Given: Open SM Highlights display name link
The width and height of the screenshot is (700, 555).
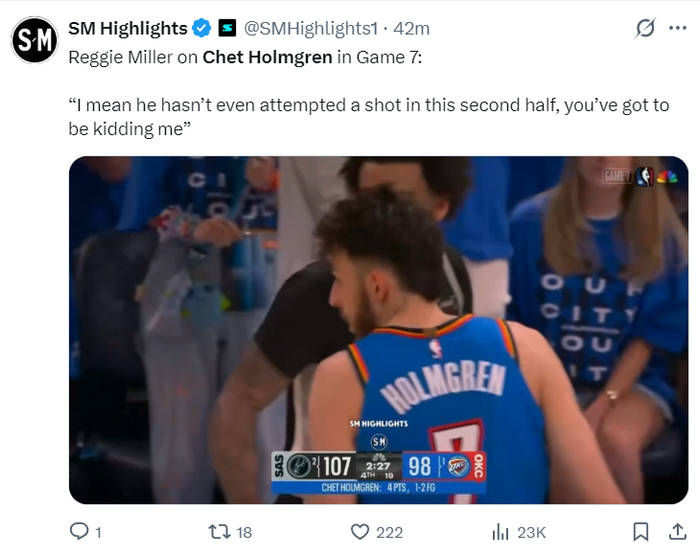Looking at the screenshot, I should pyautogui.click(x=128, y=29).
